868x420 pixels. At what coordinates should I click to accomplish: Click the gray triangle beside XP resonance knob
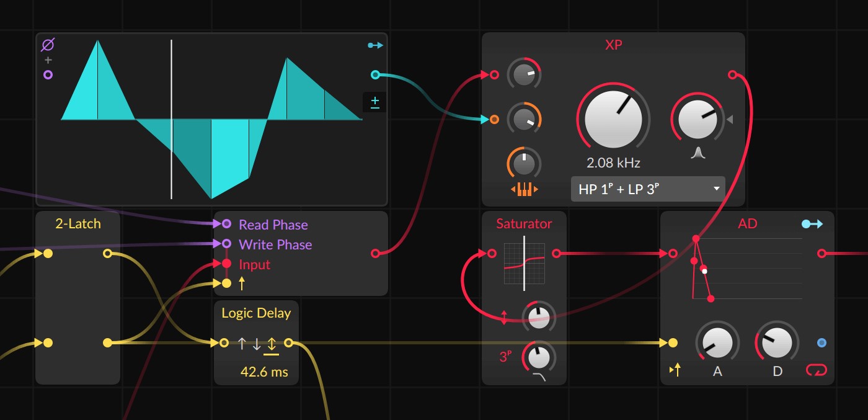pos(730,119)
